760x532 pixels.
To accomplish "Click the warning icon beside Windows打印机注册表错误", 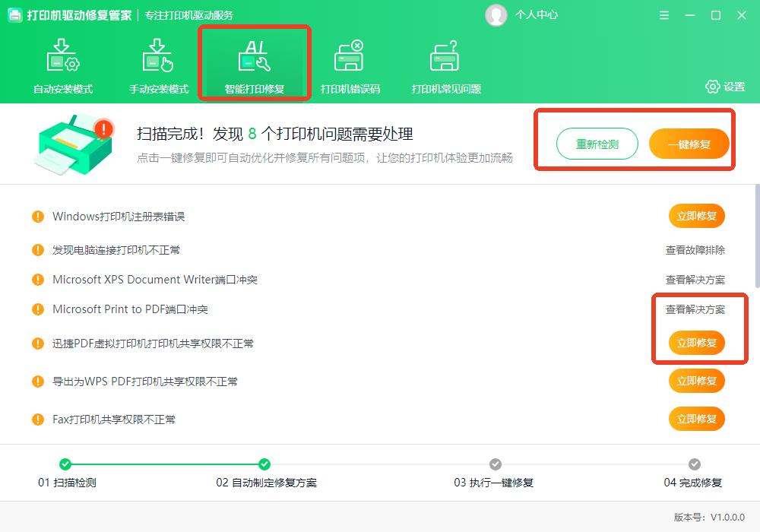I will (40, 215).
